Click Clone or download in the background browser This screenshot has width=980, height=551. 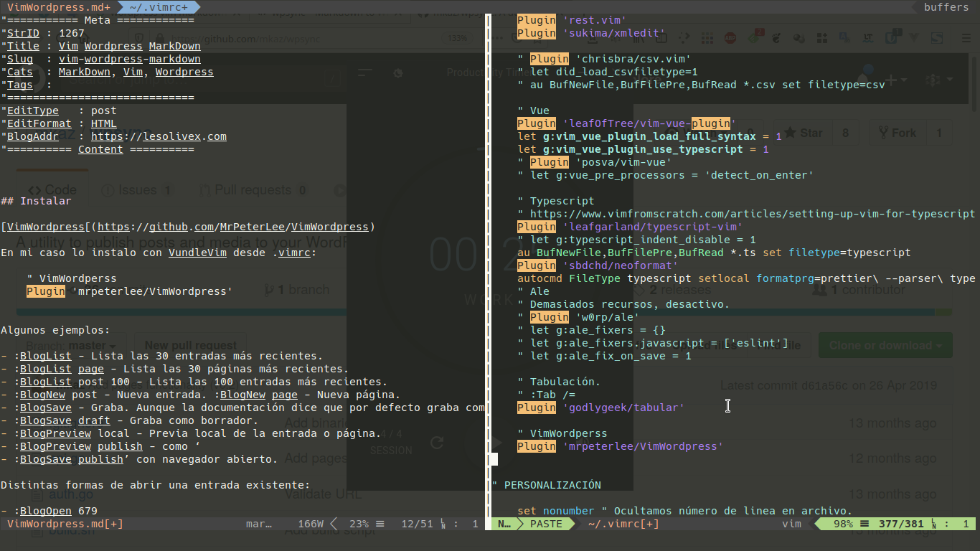pos(885,345)
